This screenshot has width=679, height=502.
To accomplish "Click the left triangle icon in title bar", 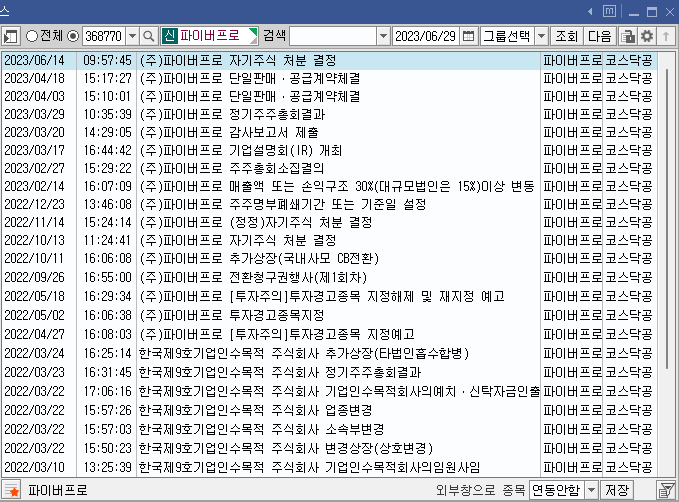I will tap(590, 12).
